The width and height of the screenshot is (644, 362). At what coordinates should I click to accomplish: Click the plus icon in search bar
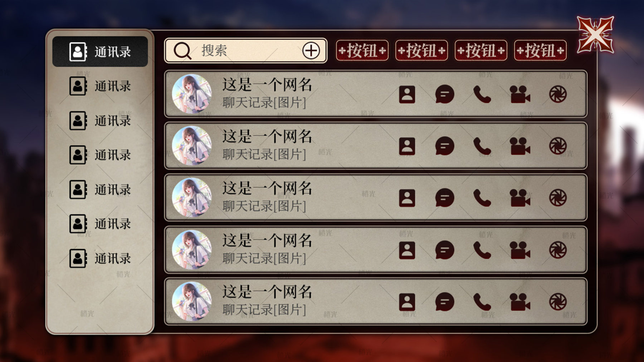click(x=311, y=51)
